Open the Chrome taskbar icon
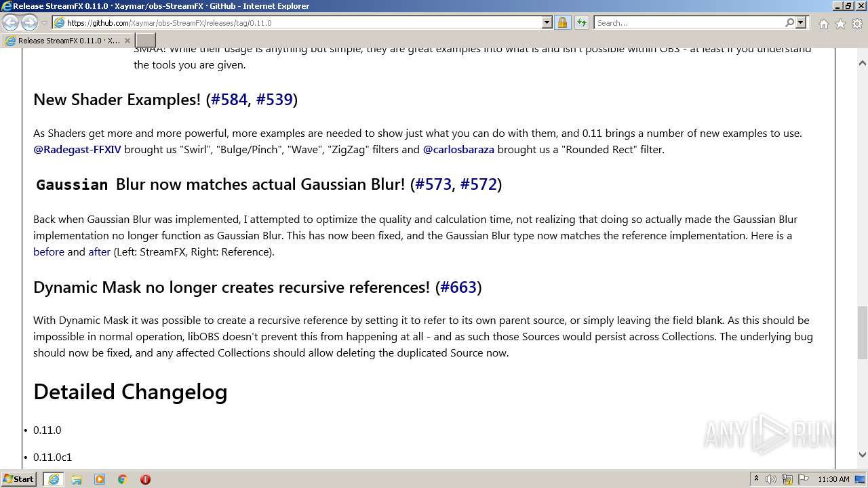The height and width of the screenshot is (488, 868). tap(123, 479)
